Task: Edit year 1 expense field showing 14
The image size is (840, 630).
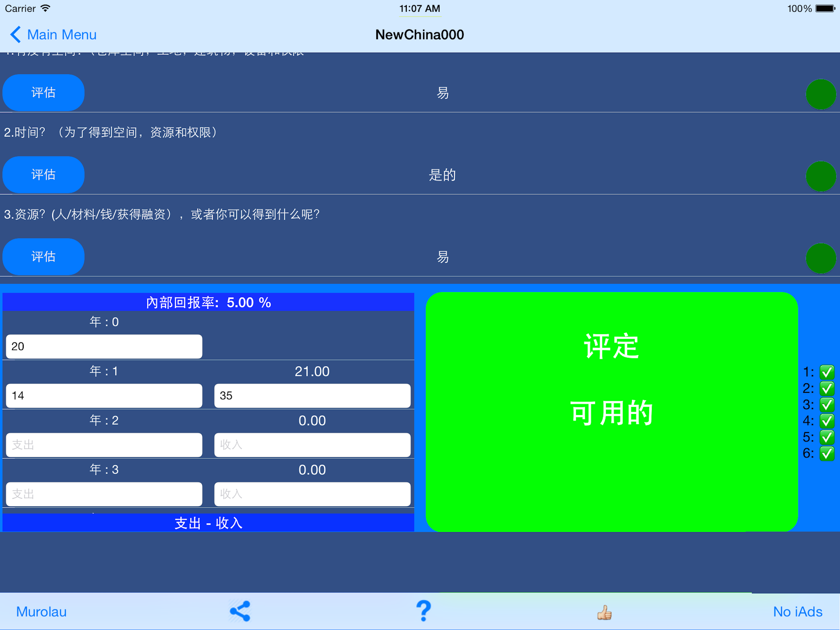Action: [x=104, y=396]
